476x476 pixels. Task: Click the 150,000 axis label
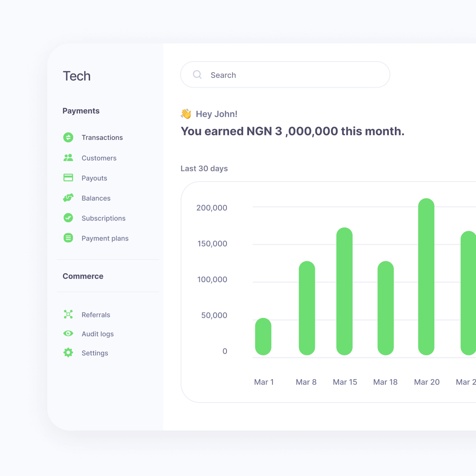click(212, 244)
